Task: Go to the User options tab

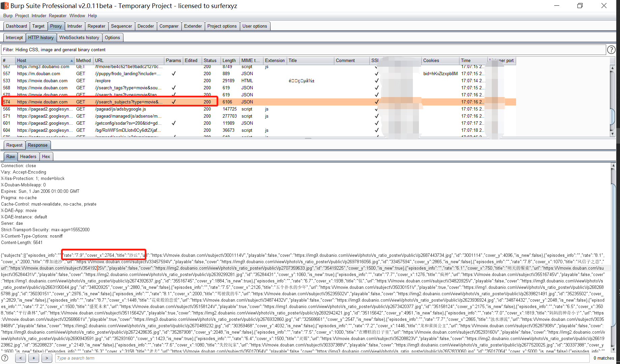Action: coord(255,26)
